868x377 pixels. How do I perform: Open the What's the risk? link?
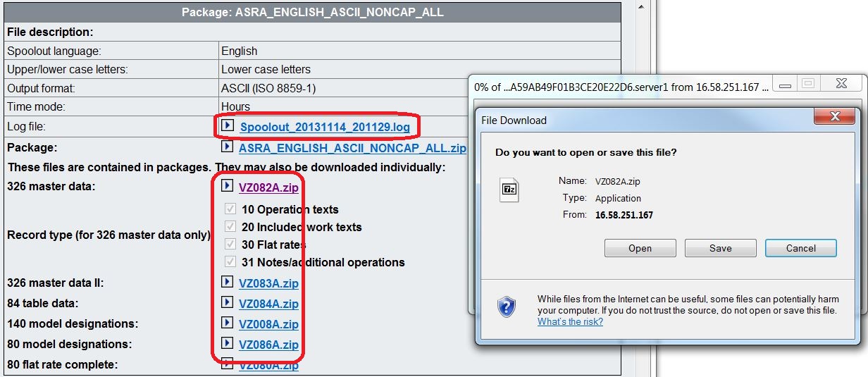pyautogui.click(x=570, y=321)
